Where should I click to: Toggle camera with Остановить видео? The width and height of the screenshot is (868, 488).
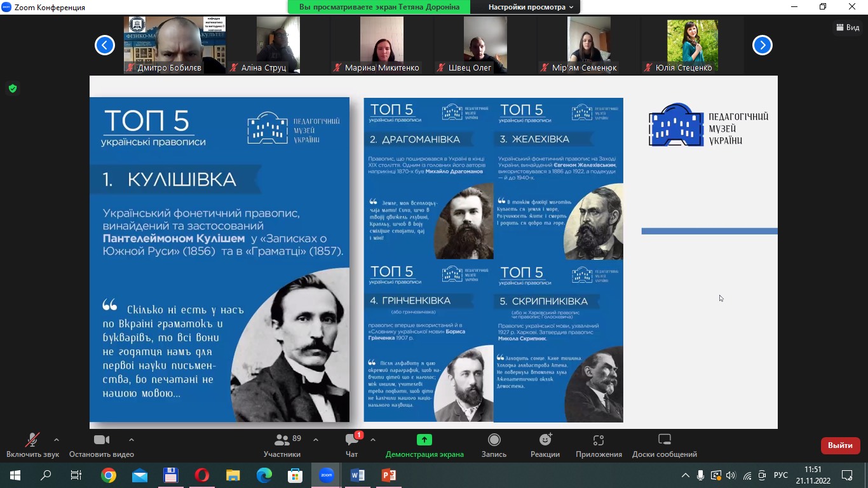click(102, 445)
